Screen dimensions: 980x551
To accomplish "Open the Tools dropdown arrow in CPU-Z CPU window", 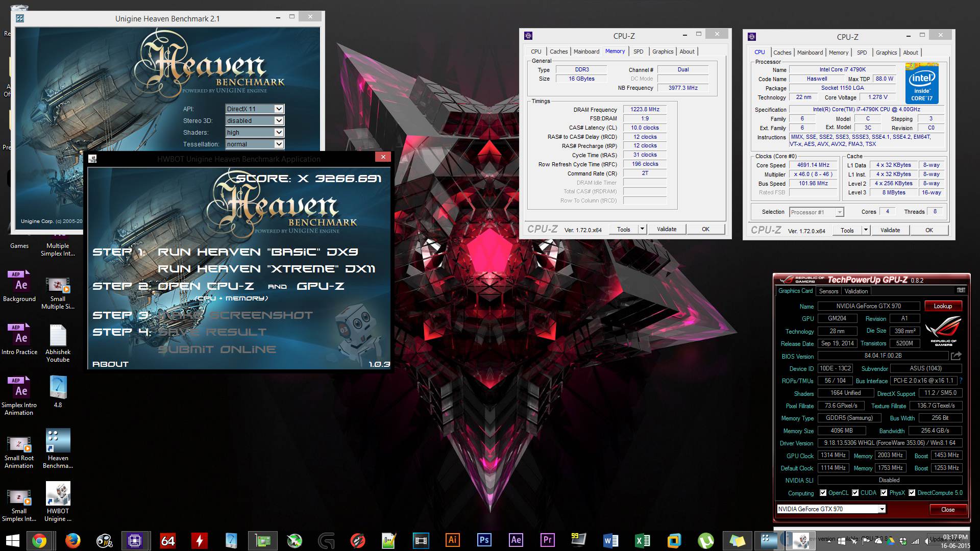I will pos(866,230).
